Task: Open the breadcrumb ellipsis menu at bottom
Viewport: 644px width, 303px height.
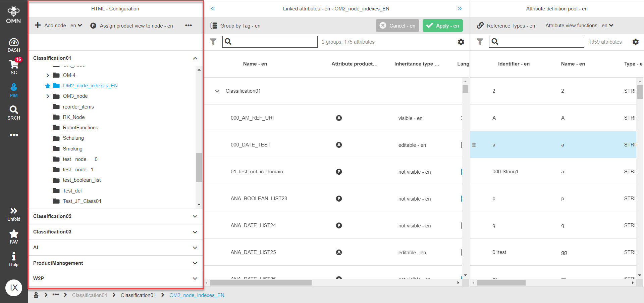Action: coord(55,295)
